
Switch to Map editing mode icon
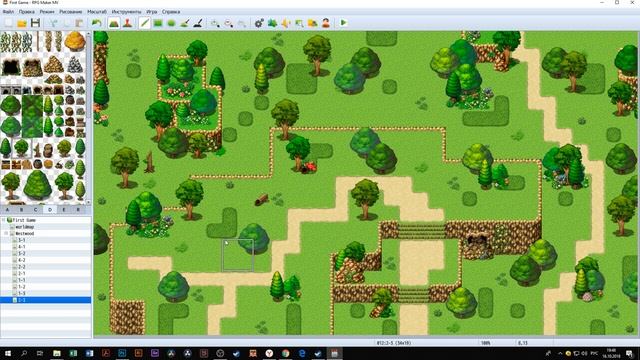click(114, 23)
